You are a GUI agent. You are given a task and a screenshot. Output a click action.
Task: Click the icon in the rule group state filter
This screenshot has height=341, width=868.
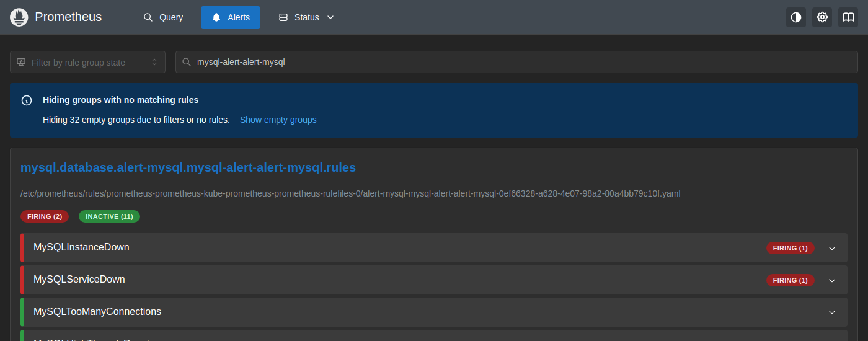(x=21, y=62)
